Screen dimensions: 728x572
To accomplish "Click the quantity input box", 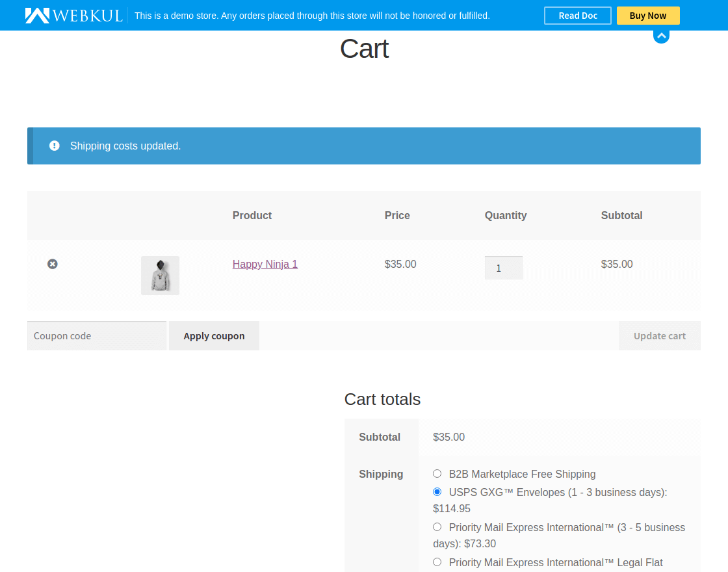I will coord(504,267).
